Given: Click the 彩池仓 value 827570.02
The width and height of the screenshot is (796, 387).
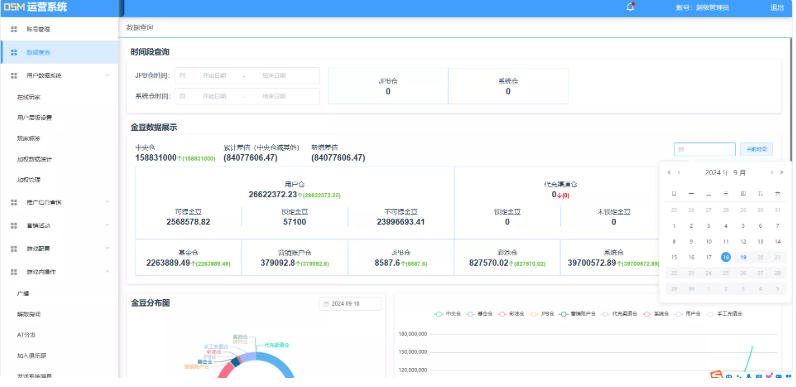Looking at the screenshot, I should click(x=489, y=263).
